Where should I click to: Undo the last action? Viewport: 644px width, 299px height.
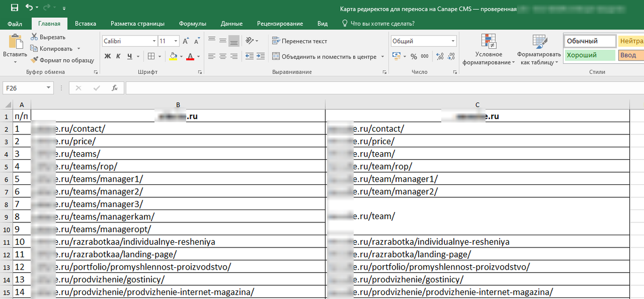pyautogui.click(x=28, y=8)
